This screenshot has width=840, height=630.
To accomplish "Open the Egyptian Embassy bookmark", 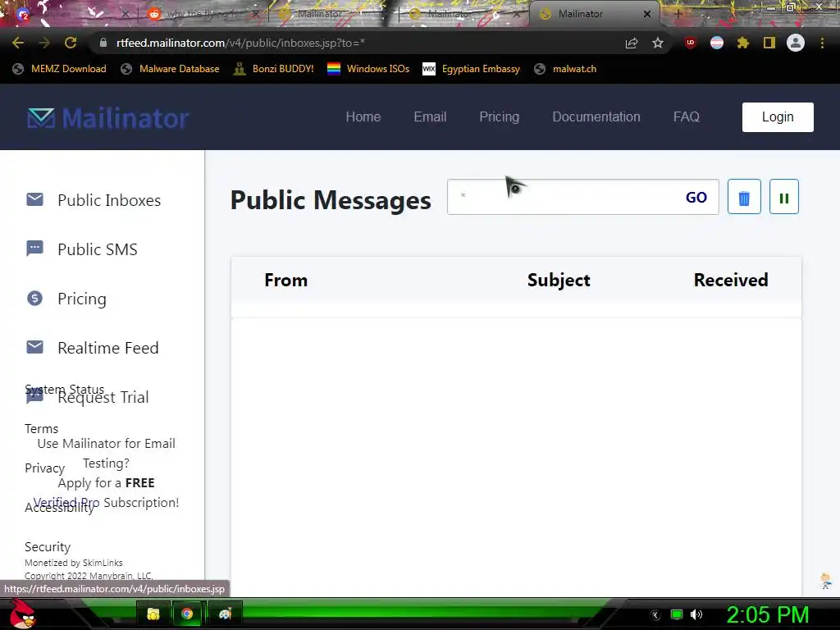I will (x=472, y=69).
